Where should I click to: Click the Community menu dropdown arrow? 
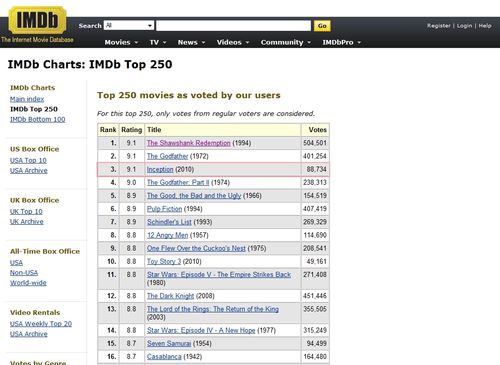pos(309,43)
